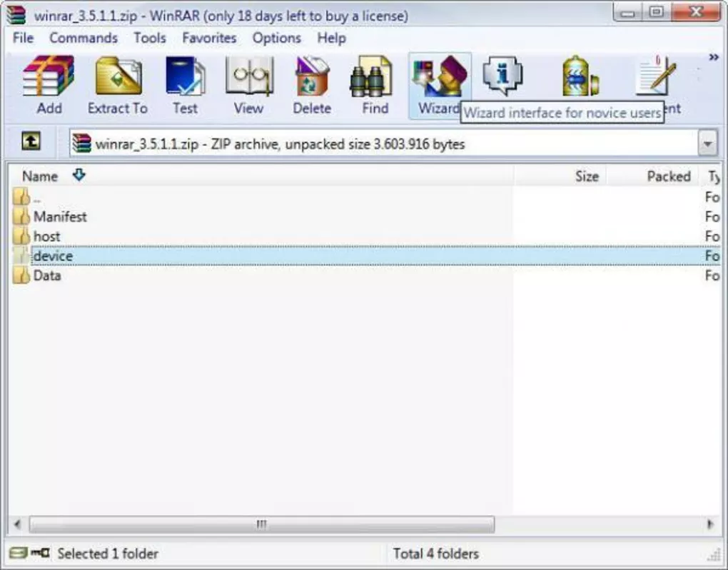Click the toolbar overflow chevron
728x570 pixels.
click(714, 57)
